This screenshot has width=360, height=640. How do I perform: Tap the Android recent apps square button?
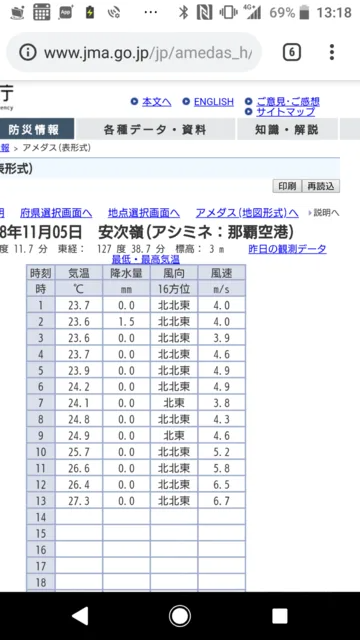pyautogui.click(x=280, y=616)
